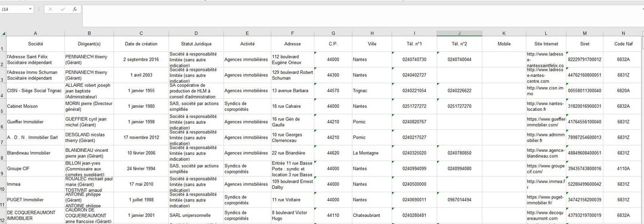Image resolution: width=644 pixels, height=224 pixels.
Task: Select address cell '13 avenue Barbara'
Action: pos(292,91)
